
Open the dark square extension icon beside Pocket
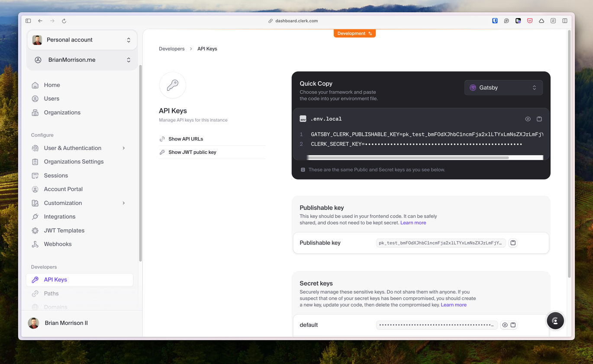pos(518,21)
